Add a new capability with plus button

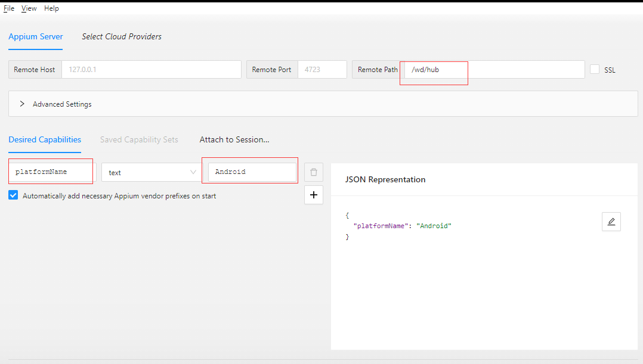coord(314,195)
